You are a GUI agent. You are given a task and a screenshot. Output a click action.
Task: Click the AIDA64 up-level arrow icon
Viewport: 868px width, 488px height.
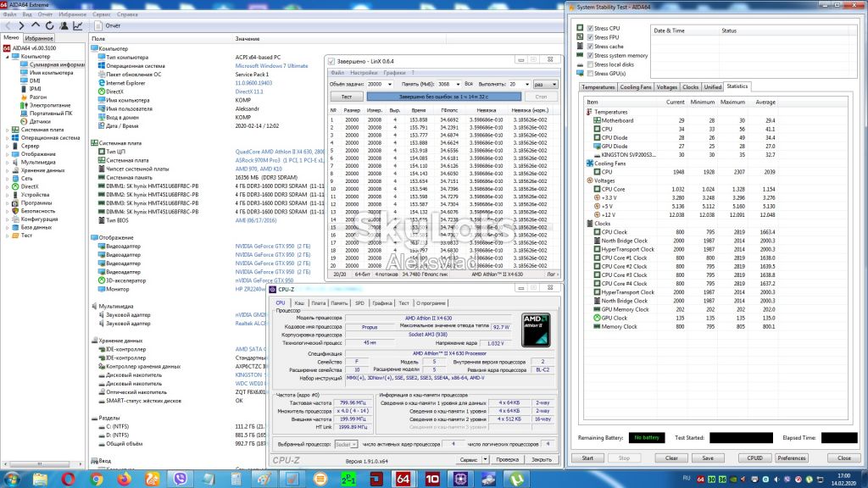pyautogui.click(x=36, y=25)
